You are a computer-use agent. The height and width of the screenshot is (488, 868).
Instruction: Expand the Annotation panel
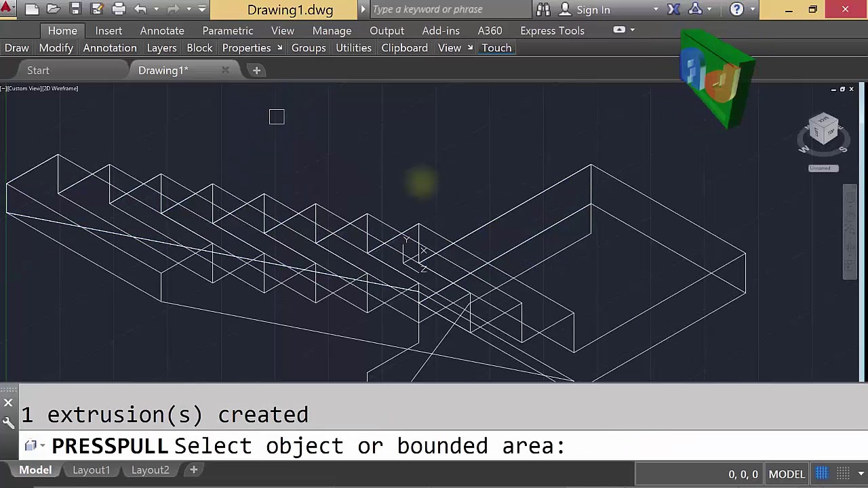[x=110, y=47]
